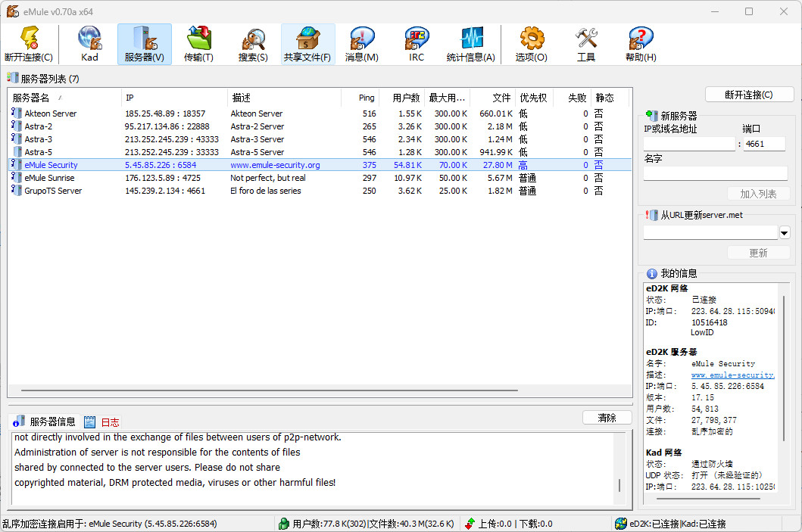
Task: Select the 'El foro de las series' description
Action: click(266, 190)
